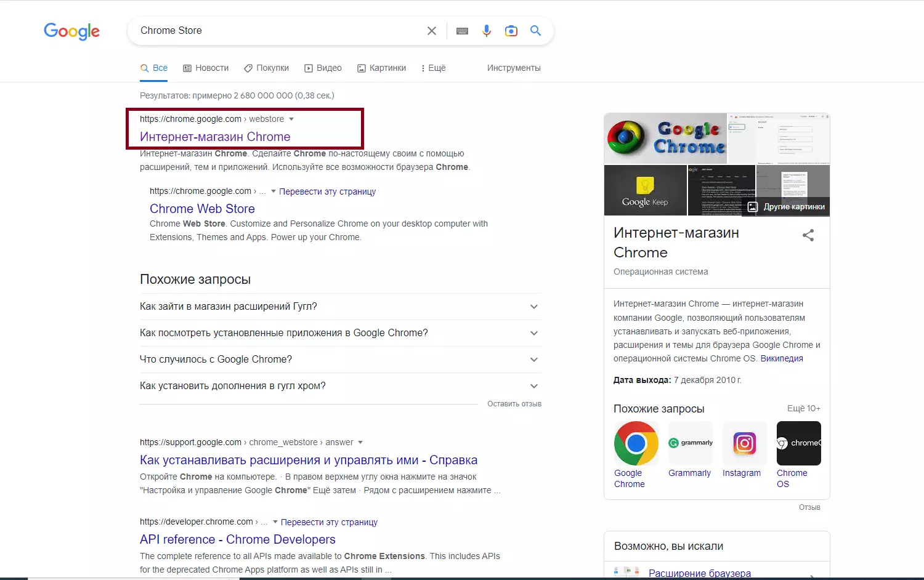Open 'API reference - Chrome Developers' link
The width and height of the screenshot is (924, 580).
click(x=238, y=539)
